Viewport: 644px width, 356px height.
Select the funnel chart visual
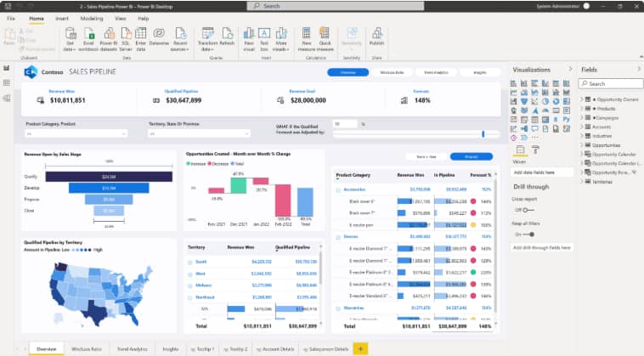pyautogui.click(x=524, y=101)
